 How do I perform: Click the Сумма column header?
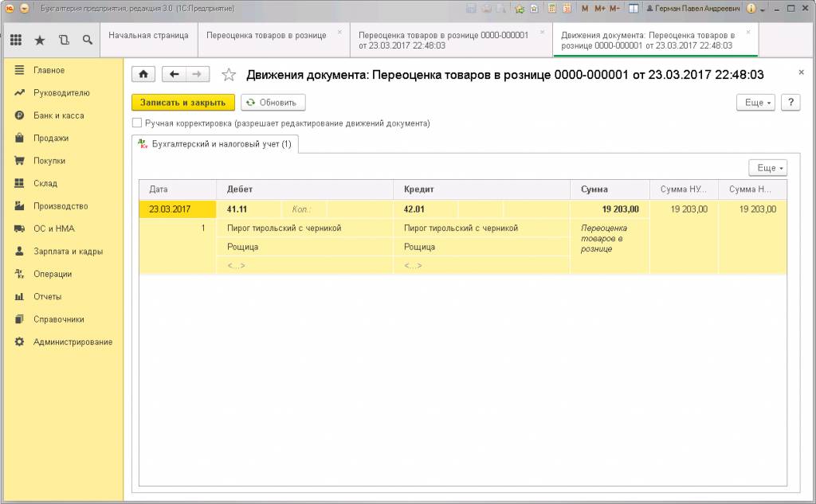tap(610, 189)
